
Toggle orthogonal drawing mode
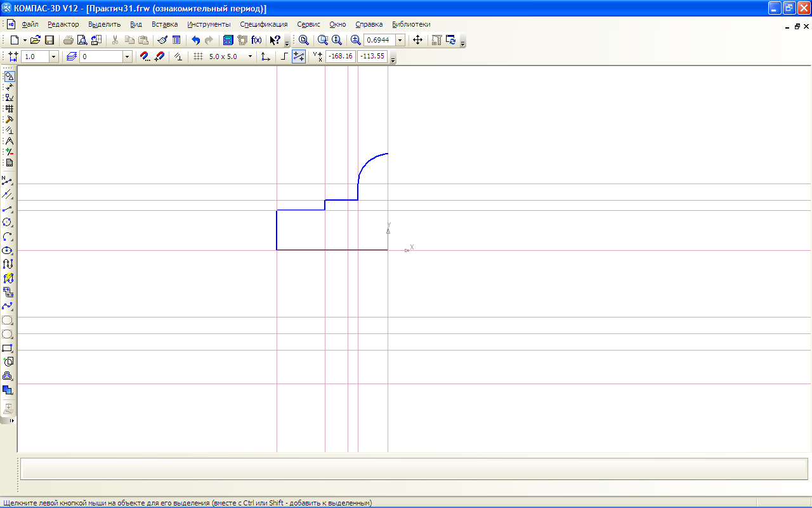click(x=284, y=57)
